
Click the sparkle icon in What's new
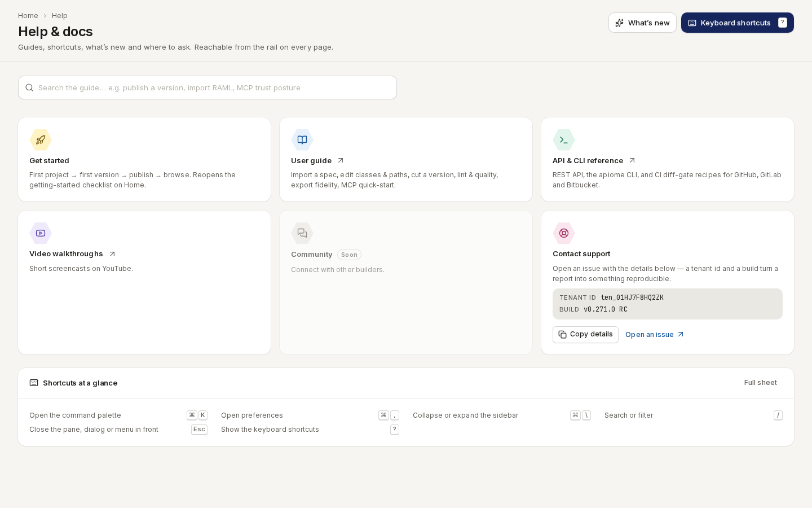pyautogui.click(x=620, y=23)
